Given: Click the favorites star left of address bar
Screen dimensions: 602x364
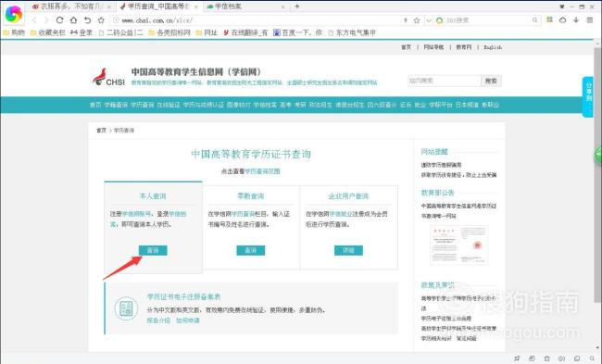Looking at the screenshot, I should pos(101,20).
